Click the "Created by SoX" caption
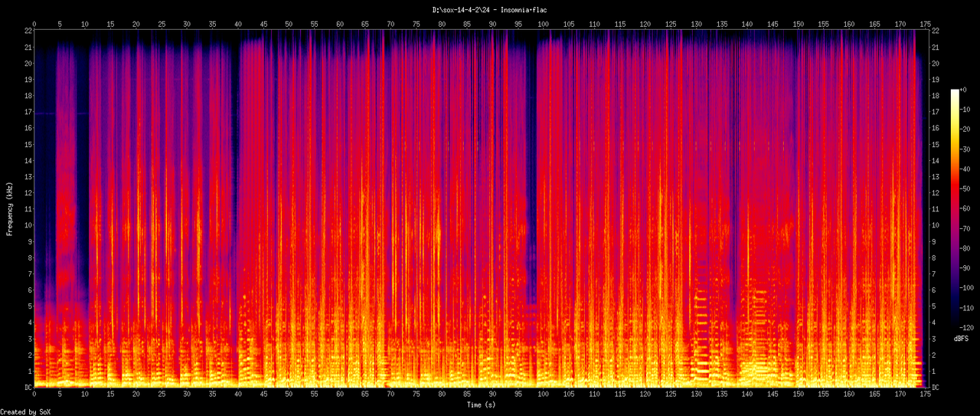 click(25, 412)
